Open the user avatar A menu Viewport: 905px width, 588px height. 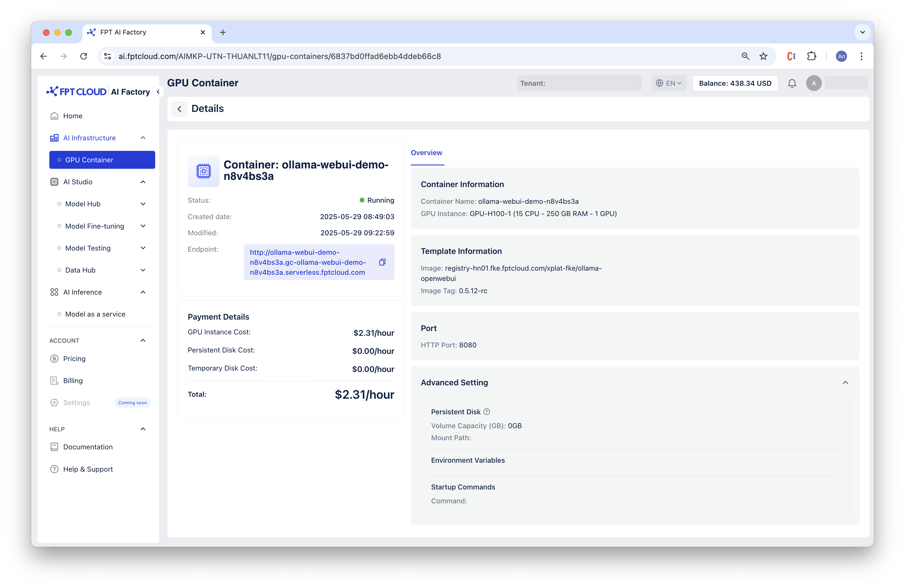point(814,83)
